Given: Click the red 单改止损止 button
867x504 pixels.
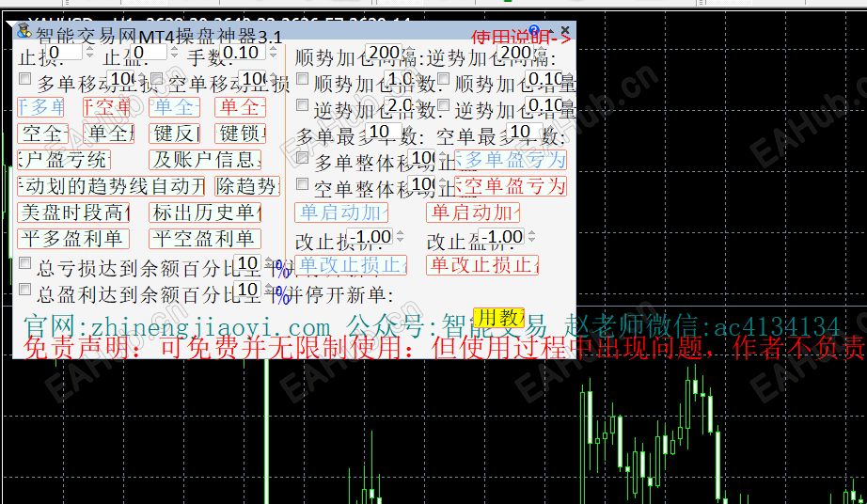Looking at the screenshot, I should pyautogui.click(x=482, y=265).
